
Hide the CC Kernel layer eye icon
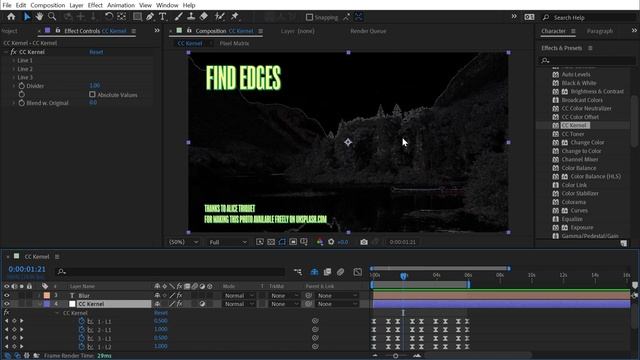point(7,304)
